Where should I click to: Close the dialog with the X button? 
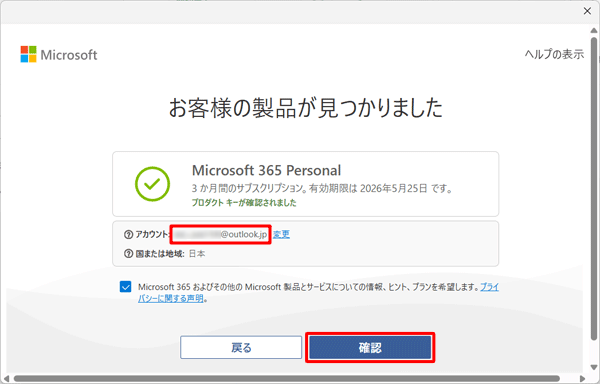coord(587,11)
